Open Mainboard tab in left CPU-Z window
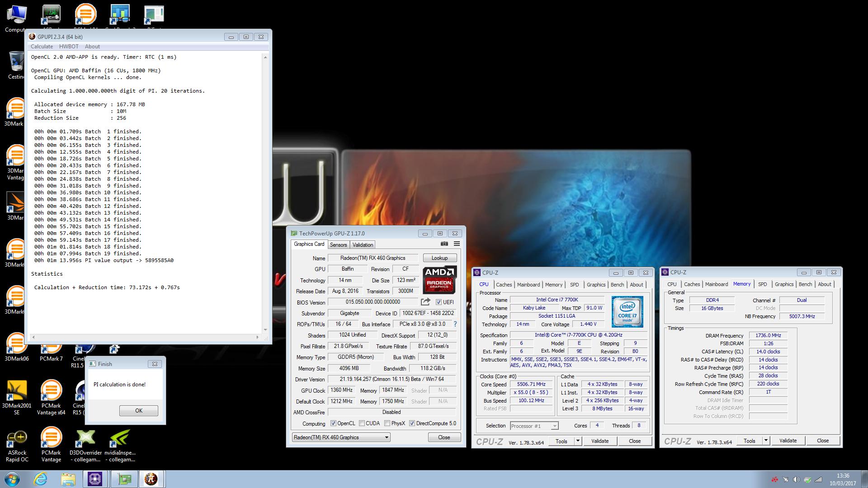The height and width of the screenshot is (488, 868). coord(528,285)
